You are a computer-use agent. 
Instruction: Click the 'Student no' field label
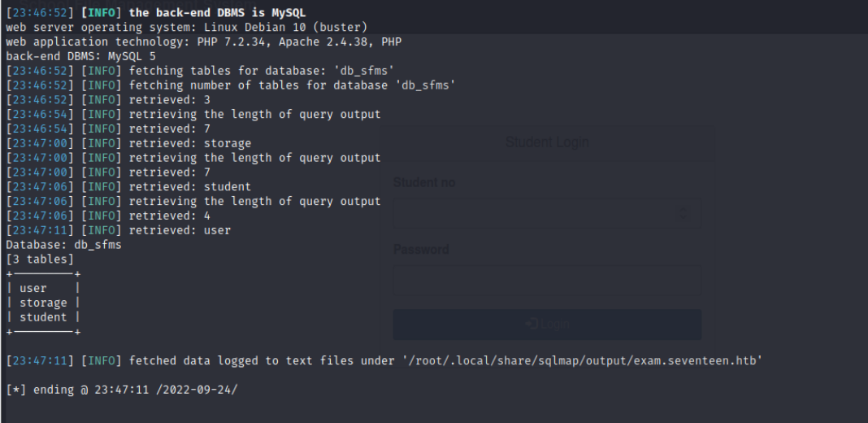(424, 183)
